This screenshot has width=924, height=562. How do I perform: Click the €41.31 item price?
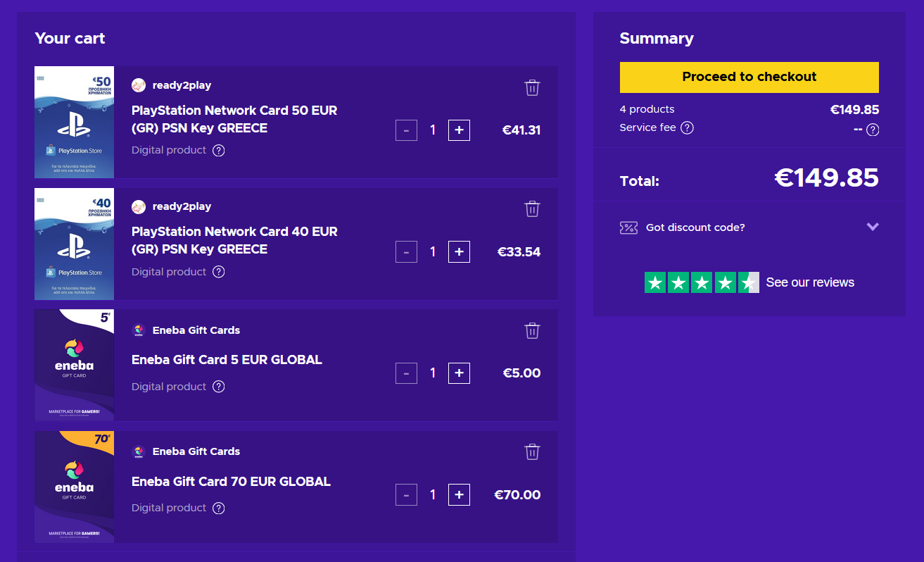tap(521, 130)
